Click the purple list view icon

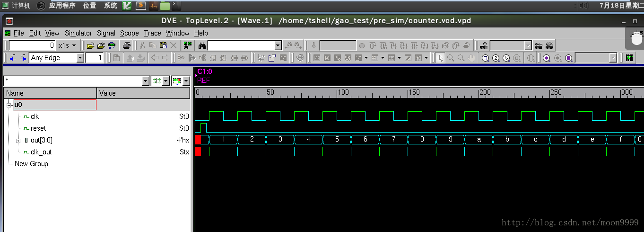point(568,58)
